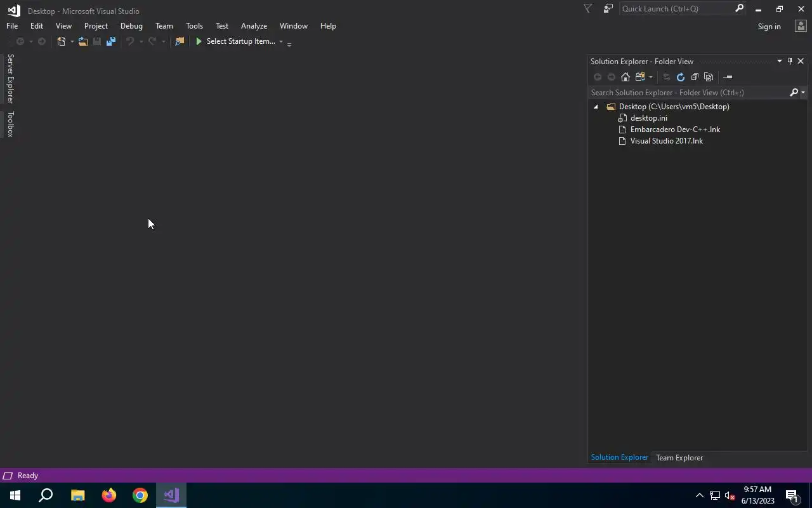Image resolution: width=812 pixels, height=508 pixels.
Task: Collapse the Desktop folder node
Action: [596, 107]
